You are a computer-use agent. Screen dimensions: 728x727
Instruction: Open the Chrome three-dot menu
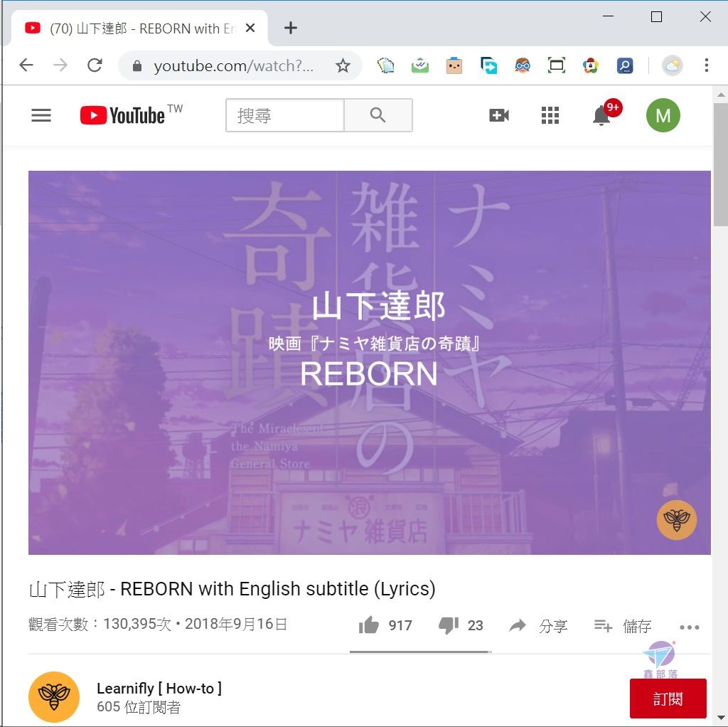[x=706, y=65]
